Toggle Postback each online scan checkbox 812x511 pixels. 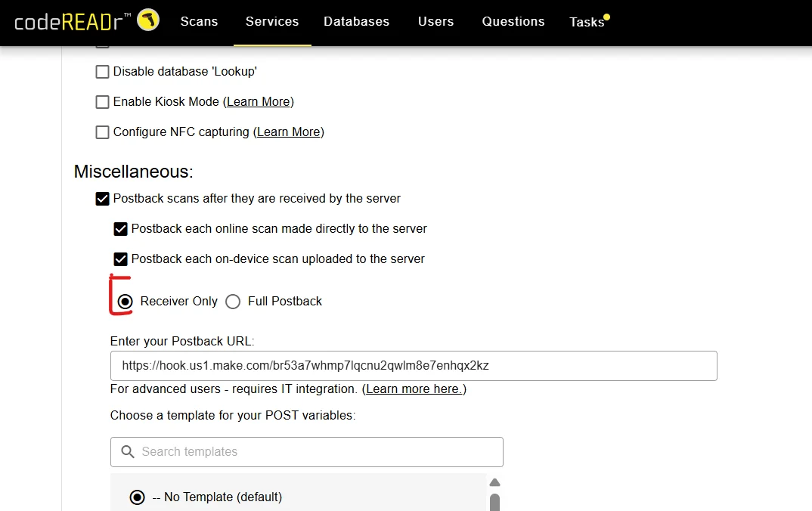(121, 229)
